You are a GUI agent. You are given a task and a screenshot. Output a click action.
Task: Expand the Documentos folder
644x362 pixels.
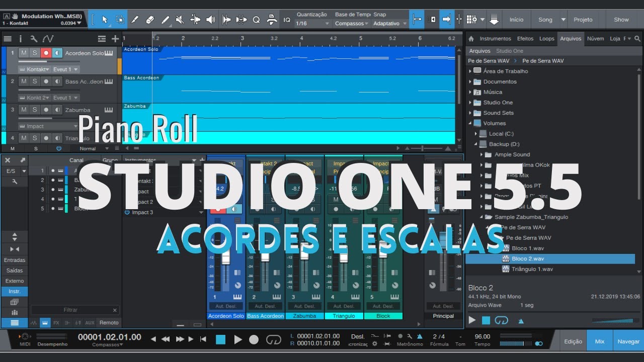(x=470, y=81)
